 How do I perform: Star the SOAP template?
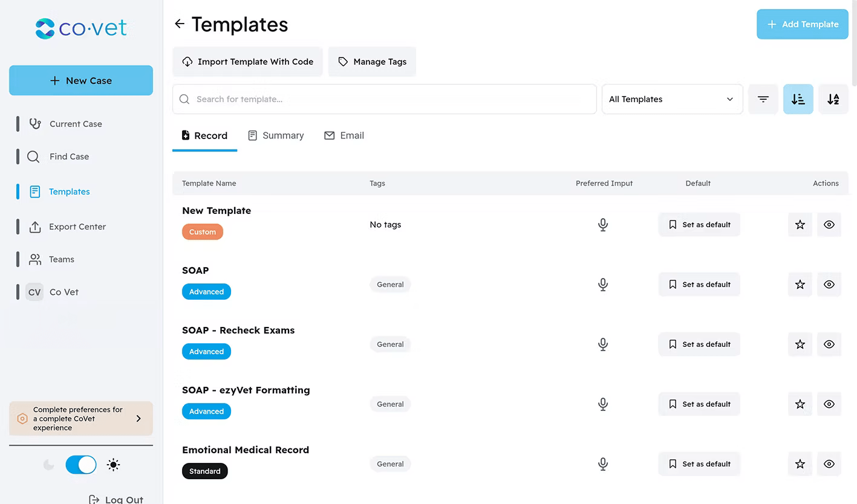(x=800, y=285)
